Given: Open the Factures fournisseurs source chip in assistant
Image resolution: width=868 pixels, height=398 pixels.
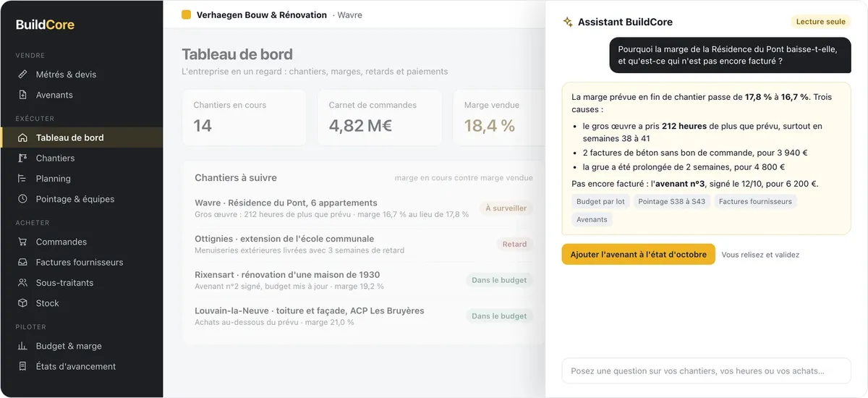Looking at the screenshot, I should [755, 202].
